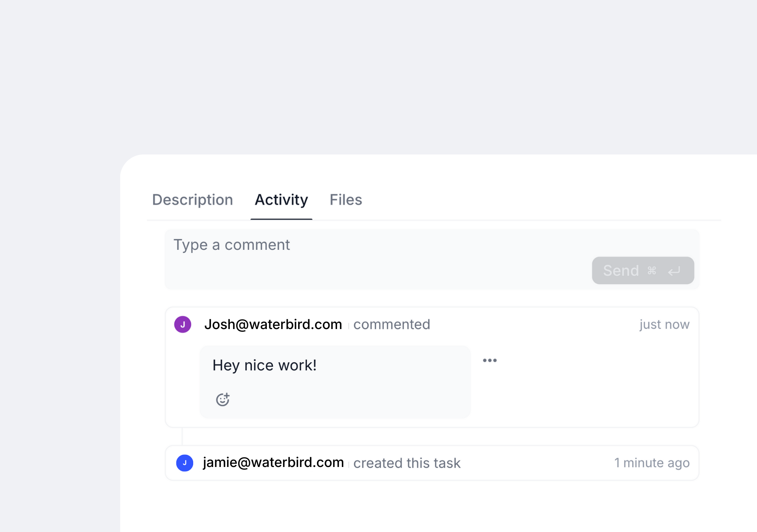
Task: Click the Josh@waterbird.com username
Action: click(x=273, y=324)
